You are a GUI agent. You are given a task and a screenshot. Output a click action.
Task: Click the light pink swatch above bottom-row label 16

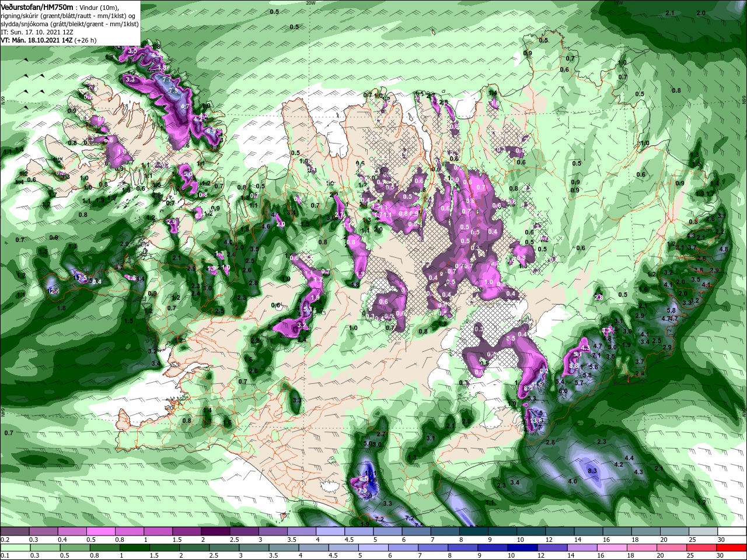[x=613, y=548]
